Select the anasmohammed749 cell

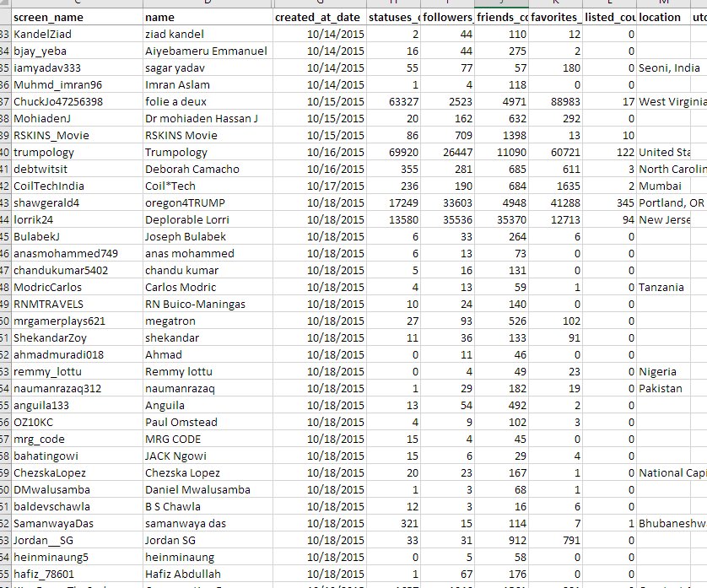tap(77, 253)
